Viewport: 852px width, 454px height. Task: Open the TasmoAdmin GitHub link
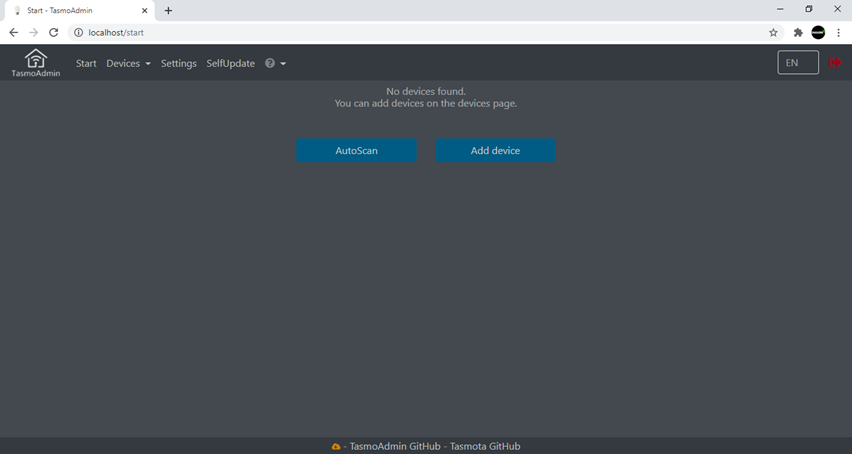pos(395,446)
